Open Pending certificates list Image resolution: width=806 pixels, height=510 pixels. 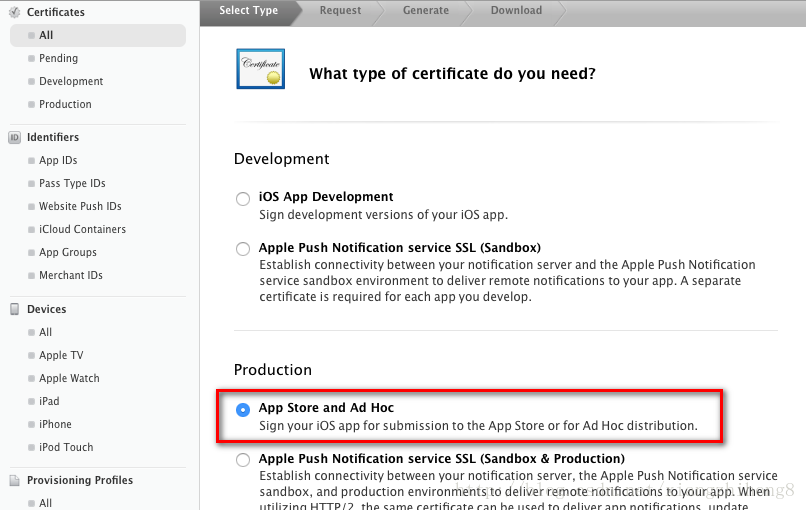(59, 58)
